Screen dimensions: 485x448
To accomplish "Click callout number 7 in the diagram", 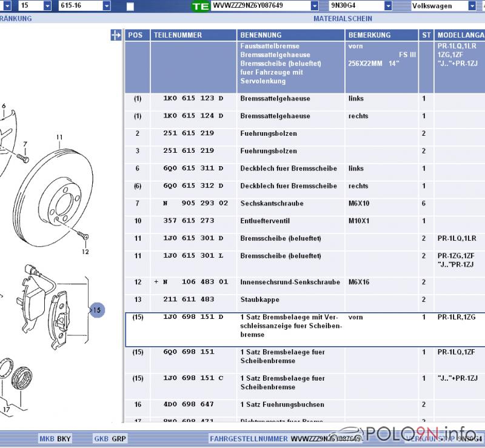I will coord(25,144).
